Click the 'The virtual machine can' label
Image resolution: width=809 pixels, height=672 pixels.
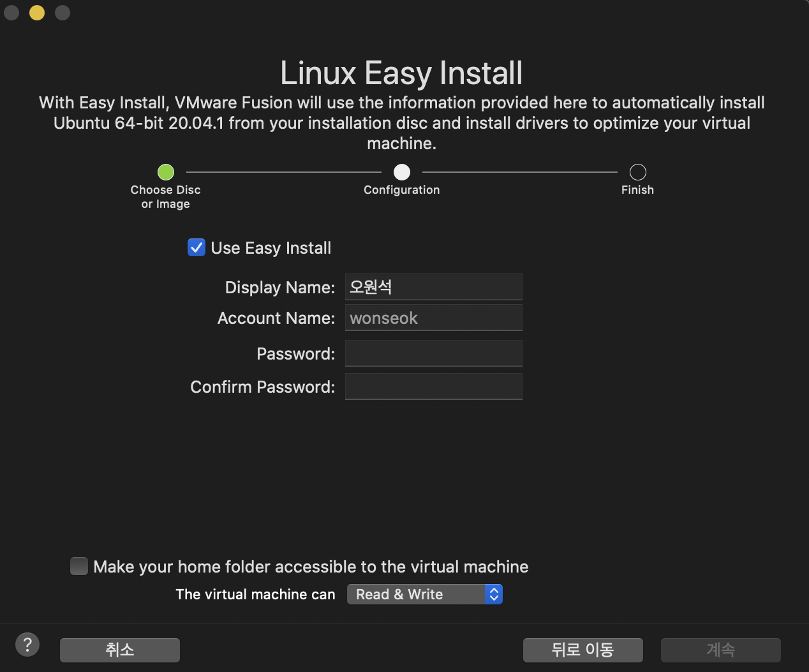tap(255, 594)
